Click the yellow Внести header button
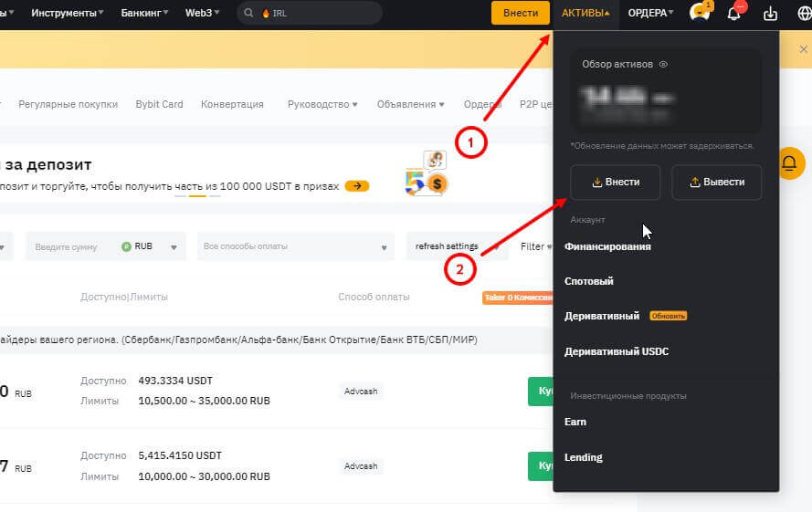This screenshot has height=512, width=812. [521, 13]
